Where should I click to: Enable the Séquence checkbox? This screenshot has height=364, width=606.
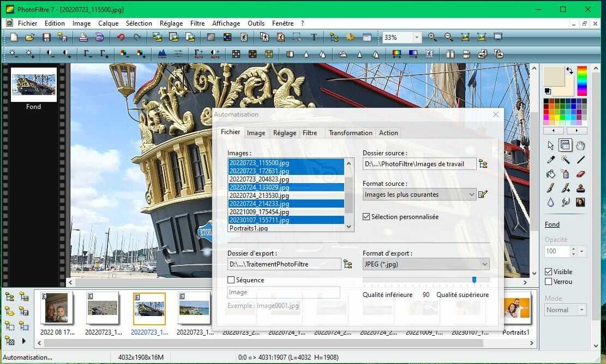231,280
